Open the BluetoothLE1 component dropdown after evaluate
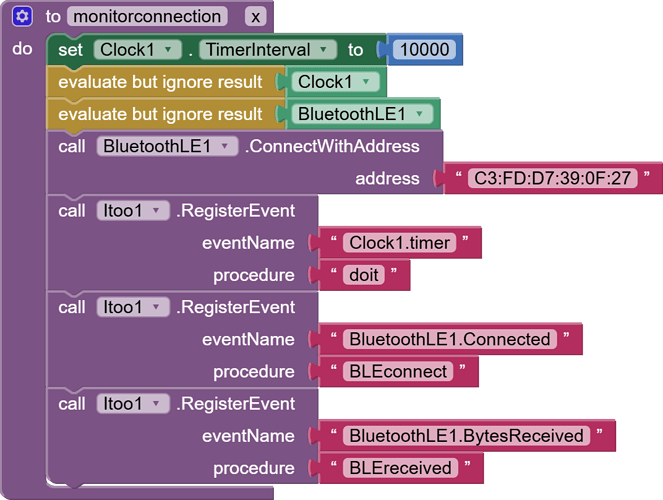Screen dimensions: 663x500 [362, 114]
